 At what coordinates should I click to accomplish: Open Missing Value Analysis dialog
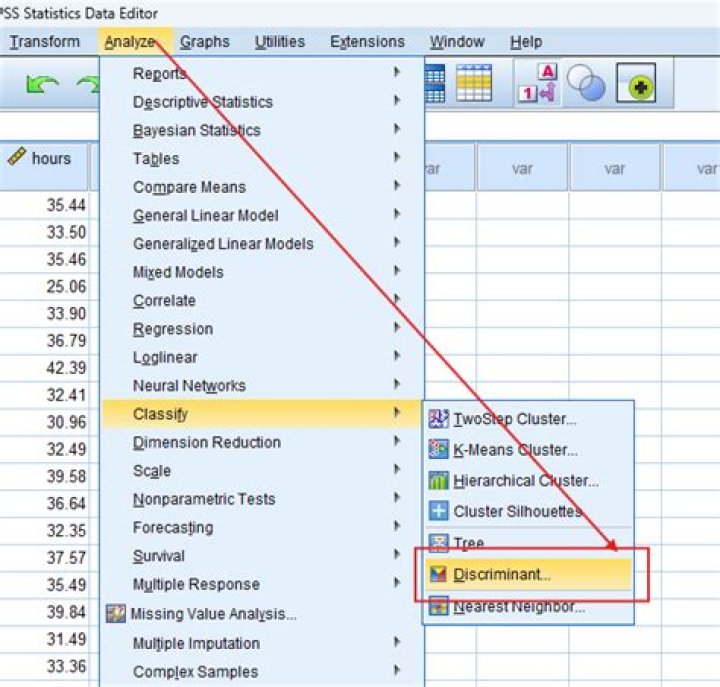point(262,614)
